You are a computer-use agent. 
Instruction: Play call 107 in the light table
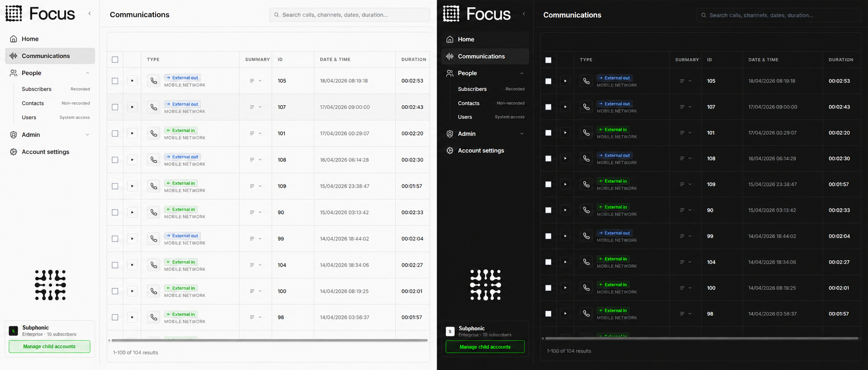(132, 107)
